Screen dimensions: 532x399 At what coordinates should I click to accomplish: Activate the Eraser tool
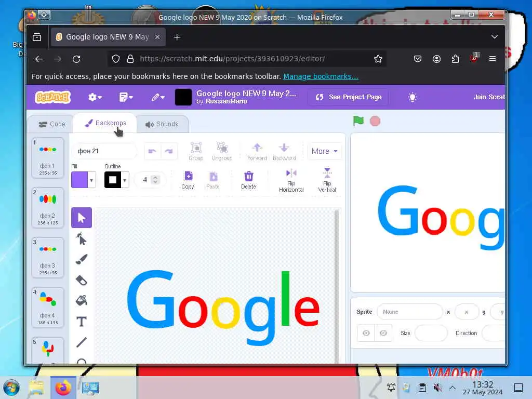[82, 280]
